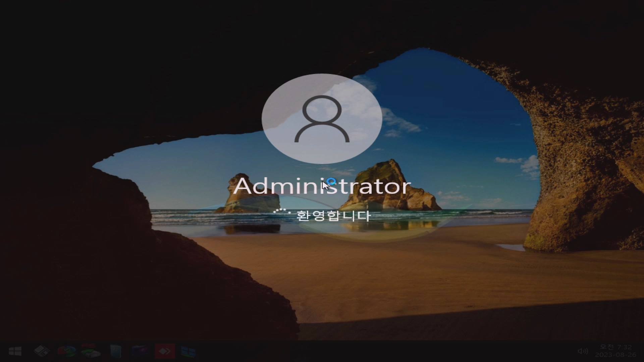Open the dark purple folder taskbar icon
The height and width of the screenshot is (362, 644).
140,351
